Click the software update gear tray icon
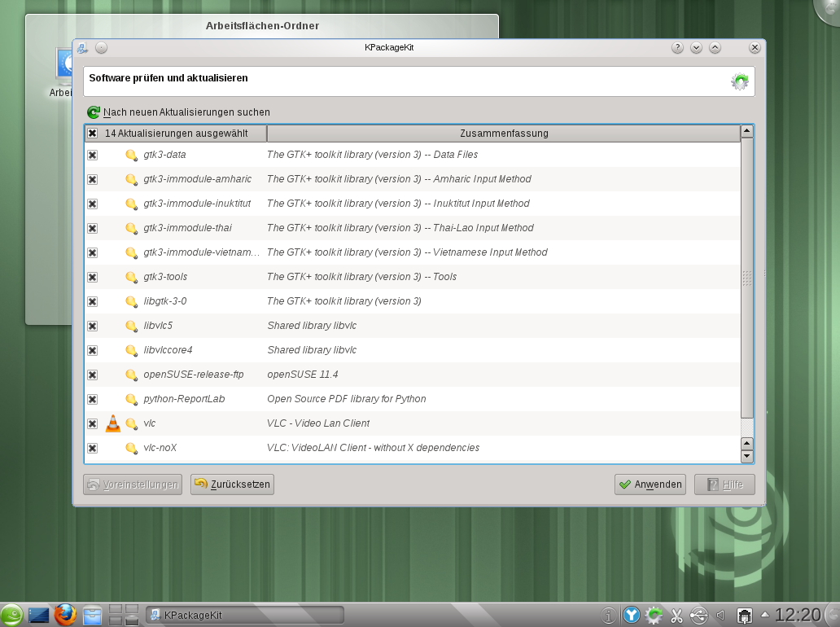 (654, 616)
